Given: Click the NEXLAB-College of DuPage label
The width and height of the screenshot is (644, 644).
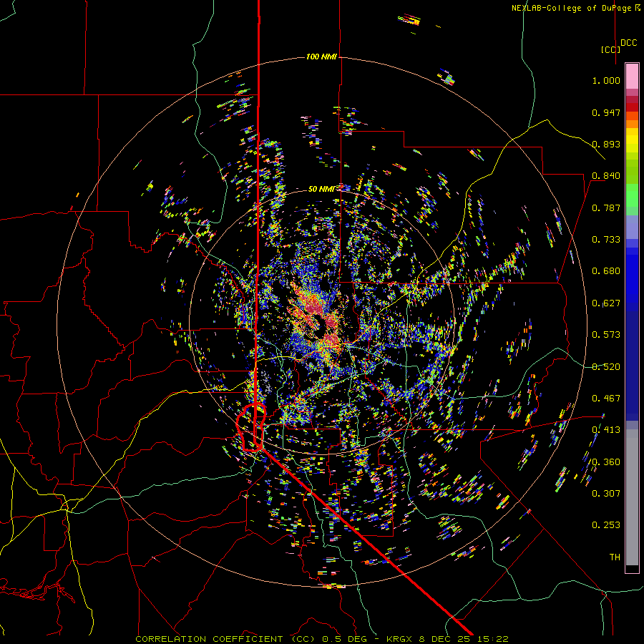Looking at the screenshot, I should (x=575, y=8).
